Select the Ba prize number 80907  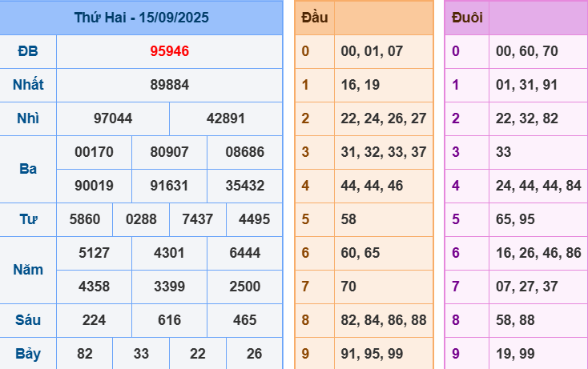coord(169,152)
